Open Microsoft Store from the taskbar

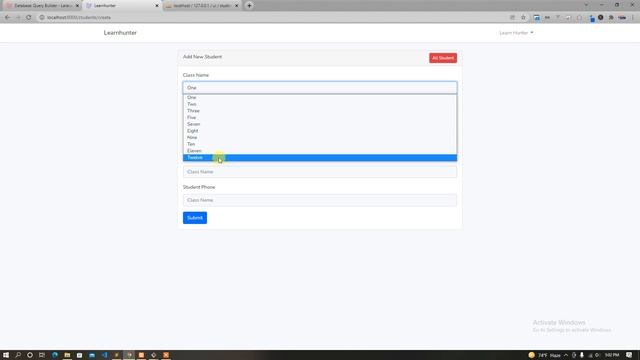coord(80,355)
